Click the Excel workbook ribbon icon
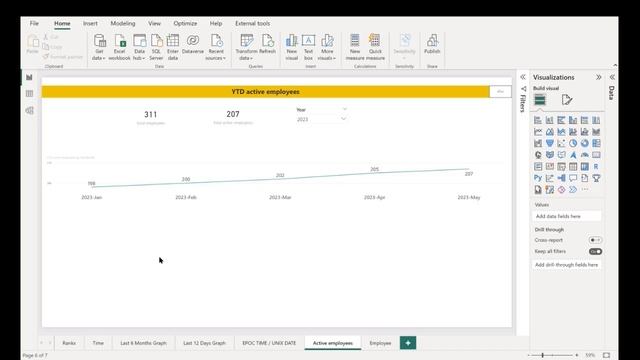Image resolution: width=640 pixels, height=360 pixels. coord(119,47)
